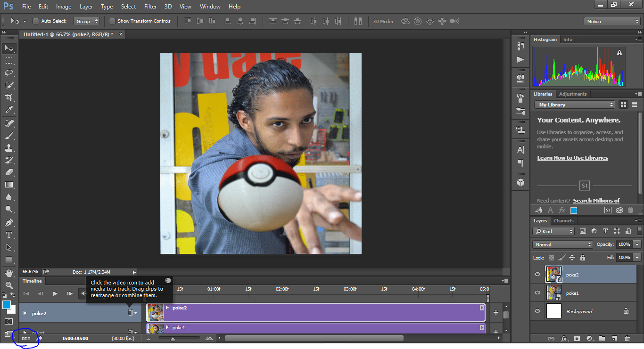Hide the poke2 layer

537,275
